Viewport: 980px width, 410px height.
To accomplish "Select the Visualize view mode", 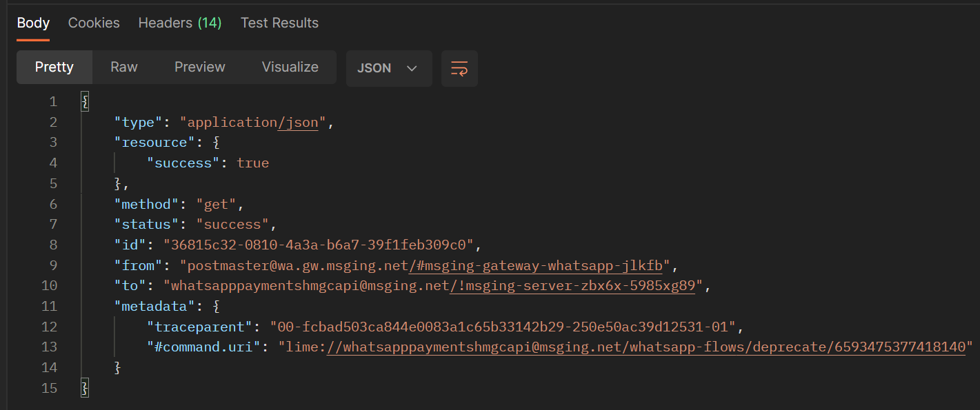I will click(x=290, y=67).
